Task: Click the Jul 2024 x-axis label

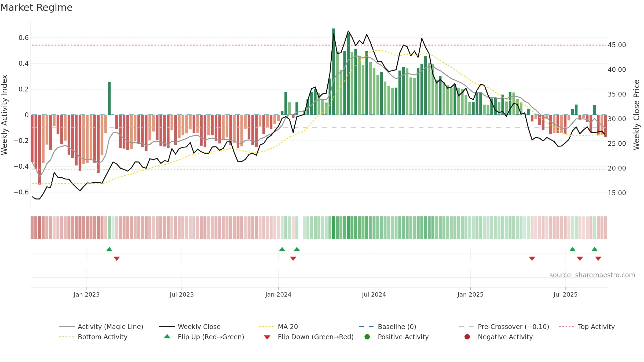Action: (x=374, y=294)
